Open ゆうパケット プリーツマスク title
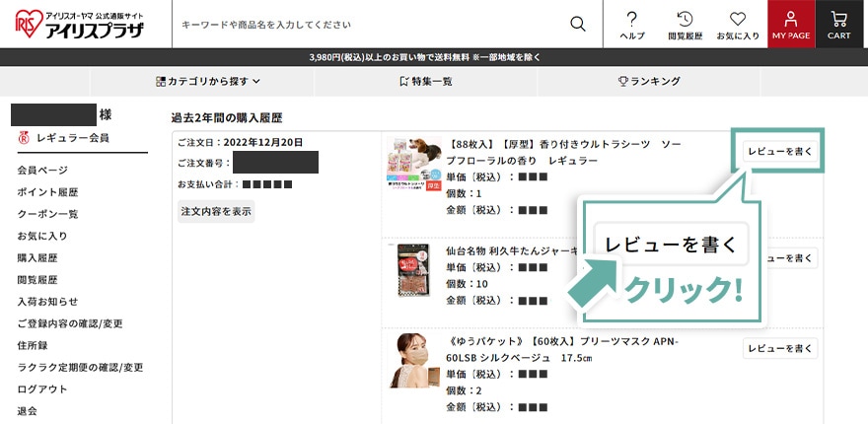Viewport: 868px width, 424px height. click(x=562, y=350)
